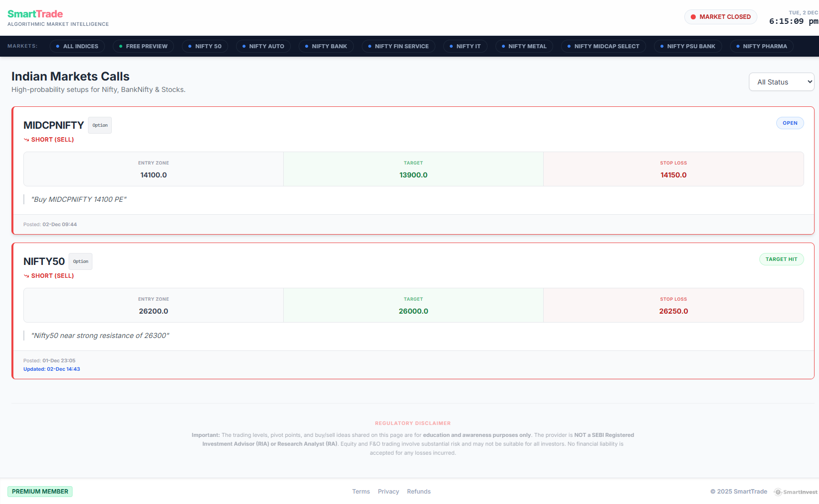The width and height of the screenshot is (819, 504).
Task: Open the Nifty Pharma tab
Action: click(x=761, y=46)
